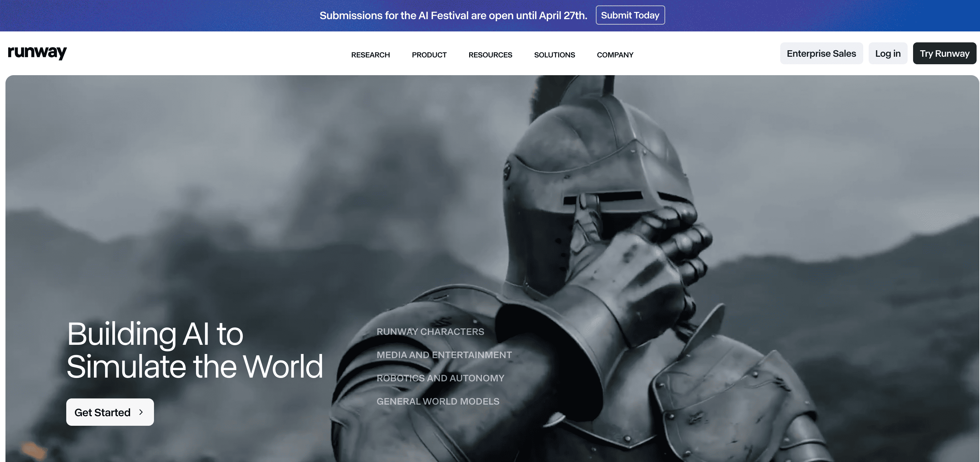The width and height of the screenshot is (980, 462).
Task: Select the RUNWAY CHARACTERS link
Action: tap(430, 331)
